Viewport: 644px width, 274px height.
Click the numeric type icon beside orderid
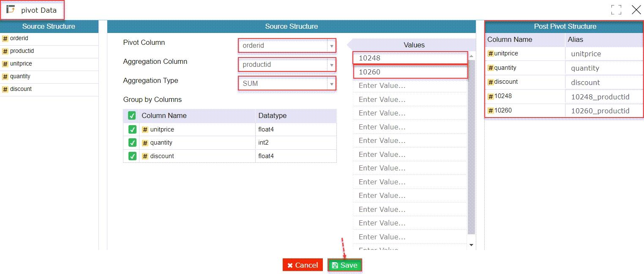6,38
